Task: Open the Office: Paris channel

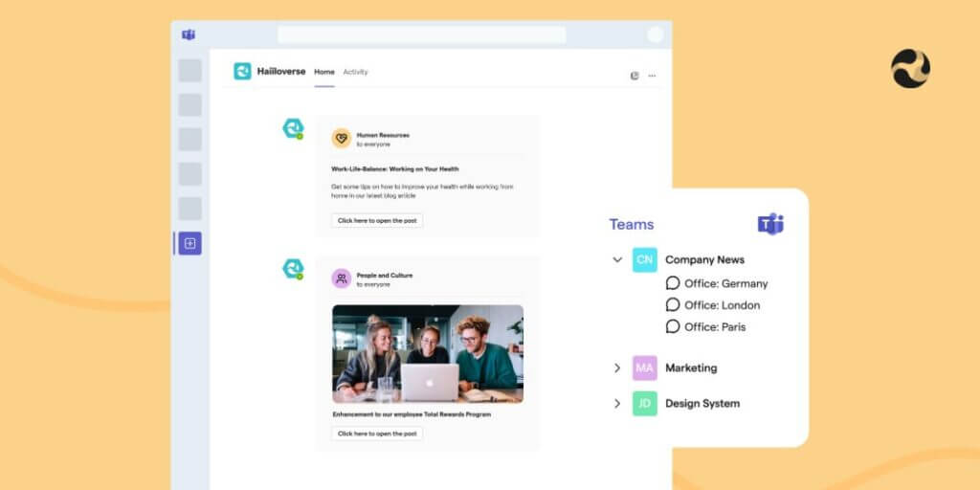Action: [715, 327]
